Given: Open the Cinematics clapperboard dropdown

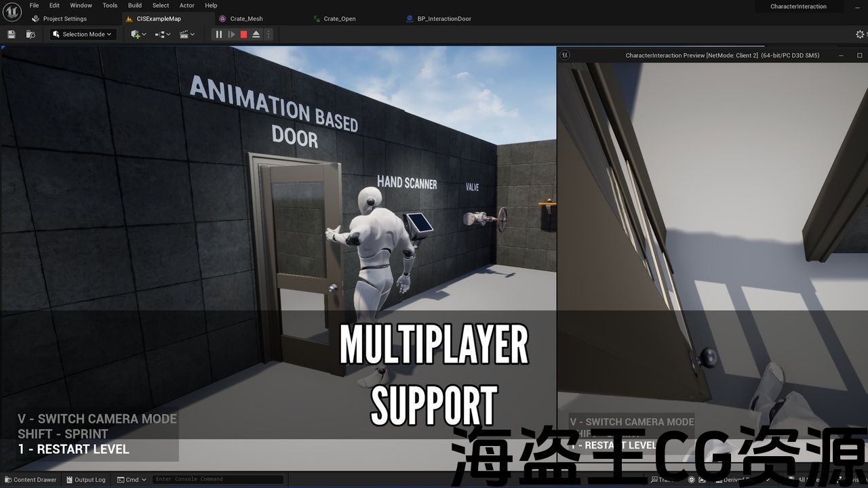Looking at the screenshot, I should point(187,34).
